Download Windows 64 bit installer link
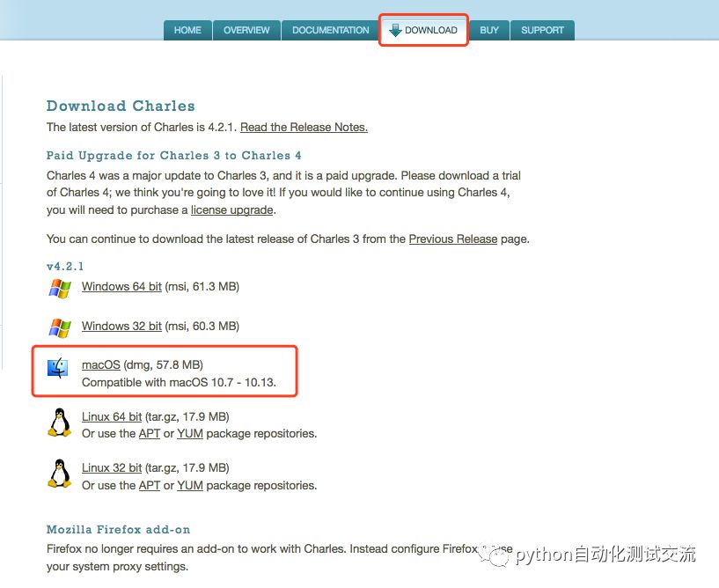This screenshot has width=719, height=588. [x=121, y=287]
